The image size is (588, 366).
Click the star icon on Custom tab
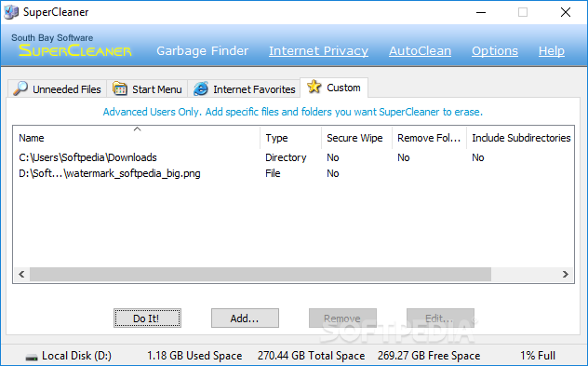tap(314, 87)
